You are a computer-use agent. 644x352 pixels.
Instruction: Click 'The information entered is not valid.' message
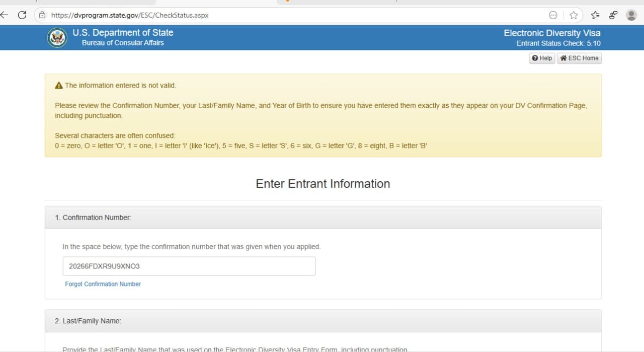[120, 86]
